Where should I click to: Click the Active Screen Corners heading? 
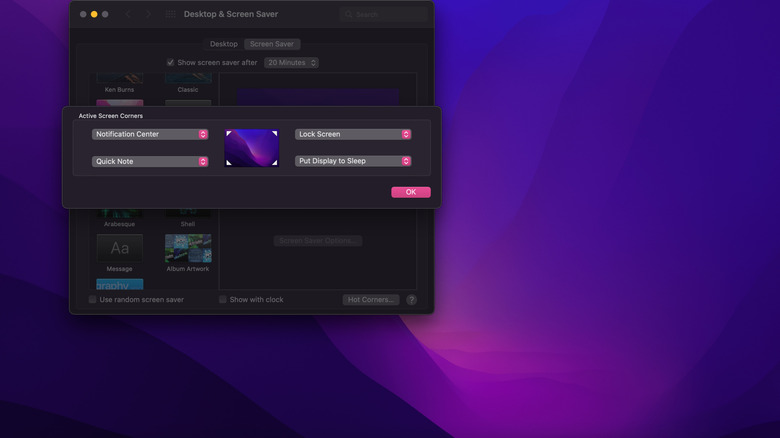(x=110, y=116)
